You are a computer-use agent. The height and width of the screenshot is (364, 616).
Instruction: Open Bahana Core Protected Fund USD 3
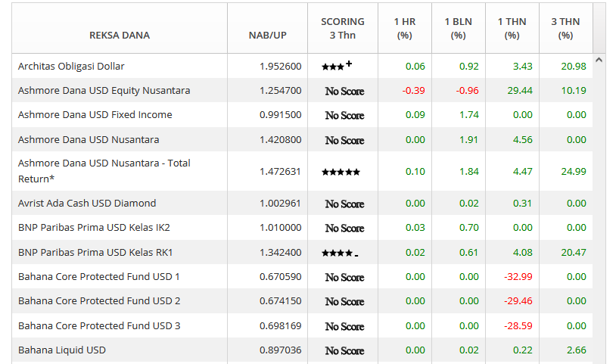[x=99, y=326]
